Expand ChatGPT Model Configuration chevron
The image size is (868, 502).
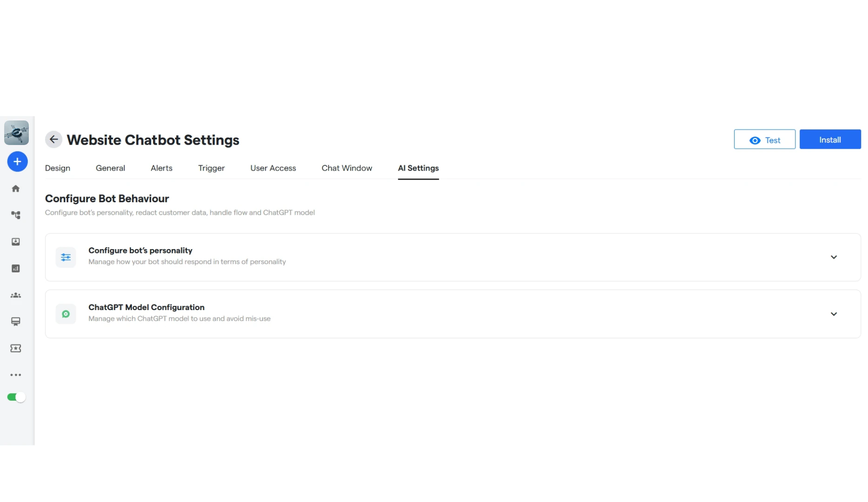tap(834, 314)
